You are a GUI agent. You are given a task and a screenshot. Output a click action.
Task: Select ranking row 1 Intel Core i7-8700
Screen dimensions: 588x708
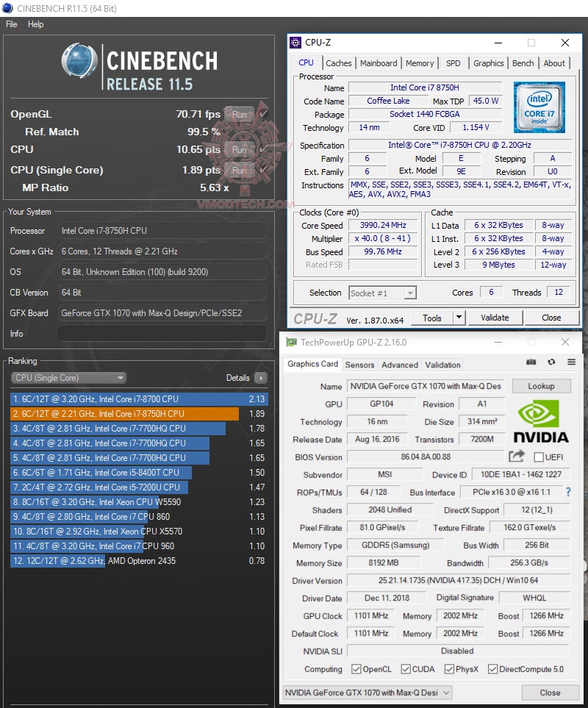point(139,399)
